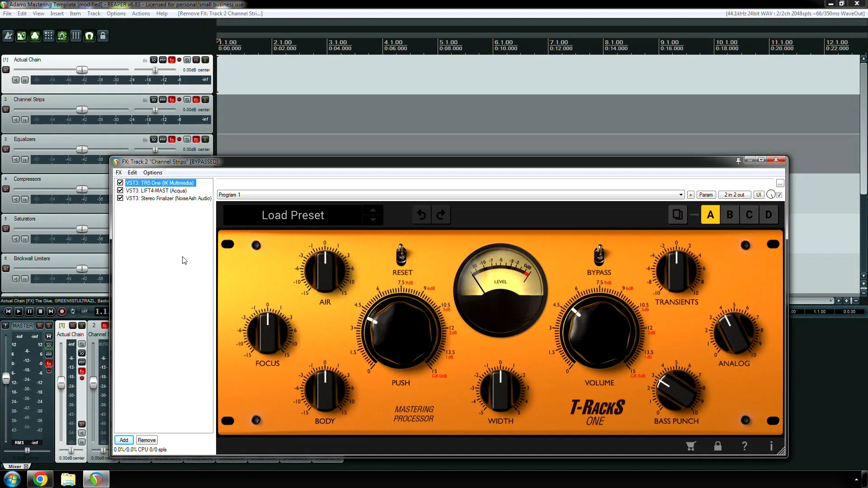Open routing io button on Actual Chain track
Screen dimensions: 868x488
coord(154,60)
